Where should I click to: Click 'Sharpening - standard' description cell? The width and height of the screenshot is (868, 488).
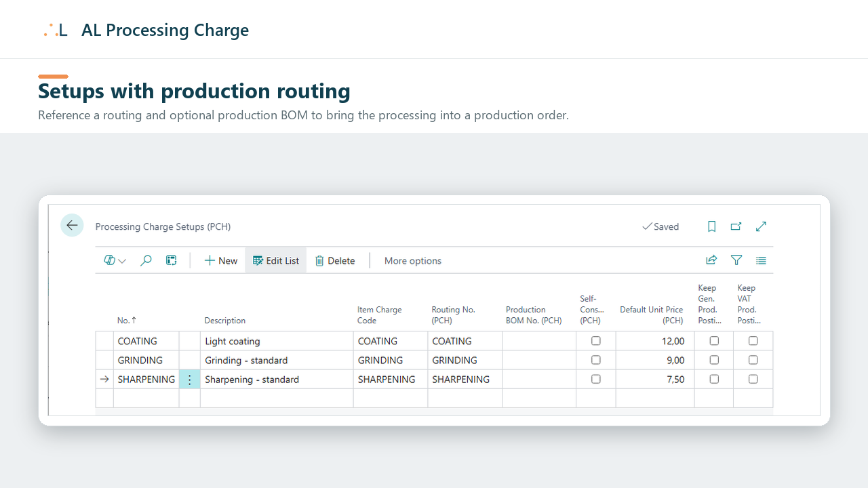[x=277, y=379]
